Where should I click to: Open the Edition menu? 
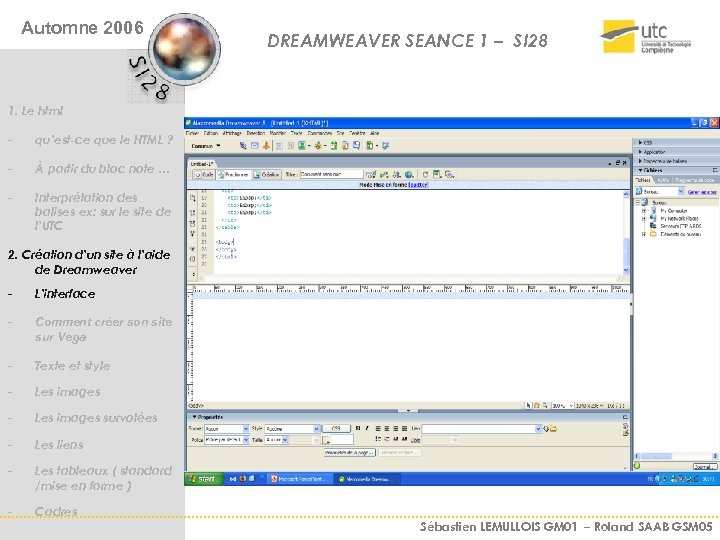[211, 133]
